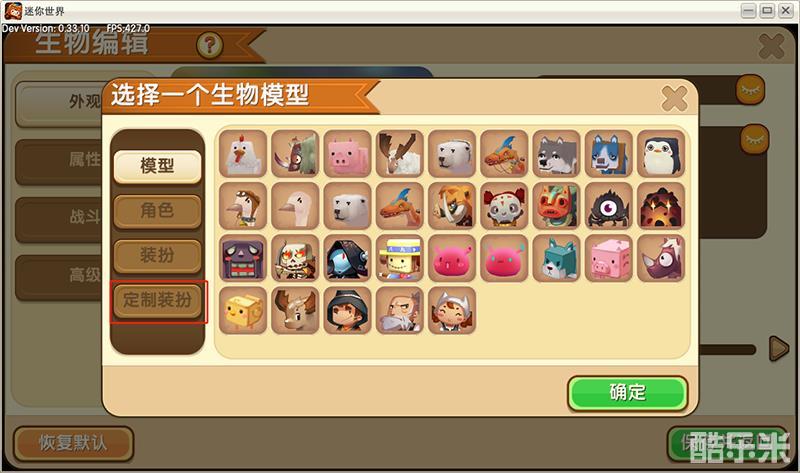This screenshot has height=473, width=800.
Task: Open the 定制装扮 tab
Action: pyautogui.click(x=157, y=300)
